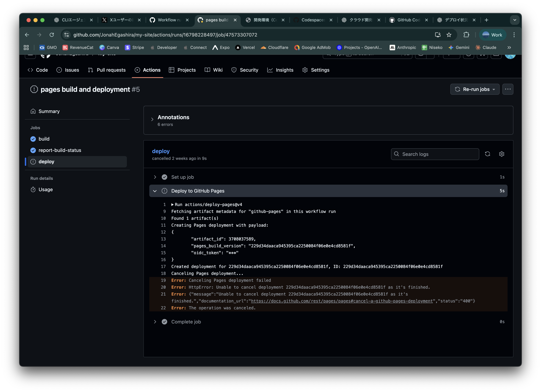Click the install app icon in address bar
Image resolution: width=541 pixels, height=392 pixels.
click(438, 35)
